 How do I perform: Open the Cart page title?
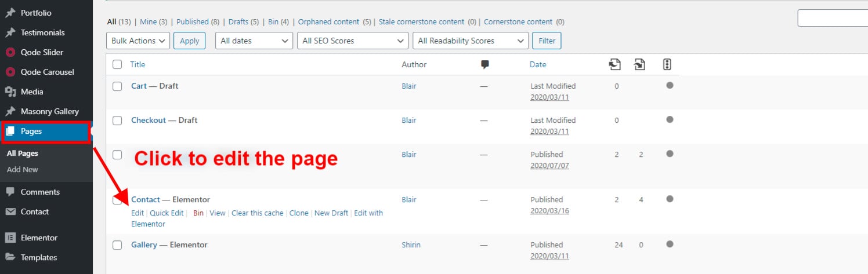tap(139, 86)
